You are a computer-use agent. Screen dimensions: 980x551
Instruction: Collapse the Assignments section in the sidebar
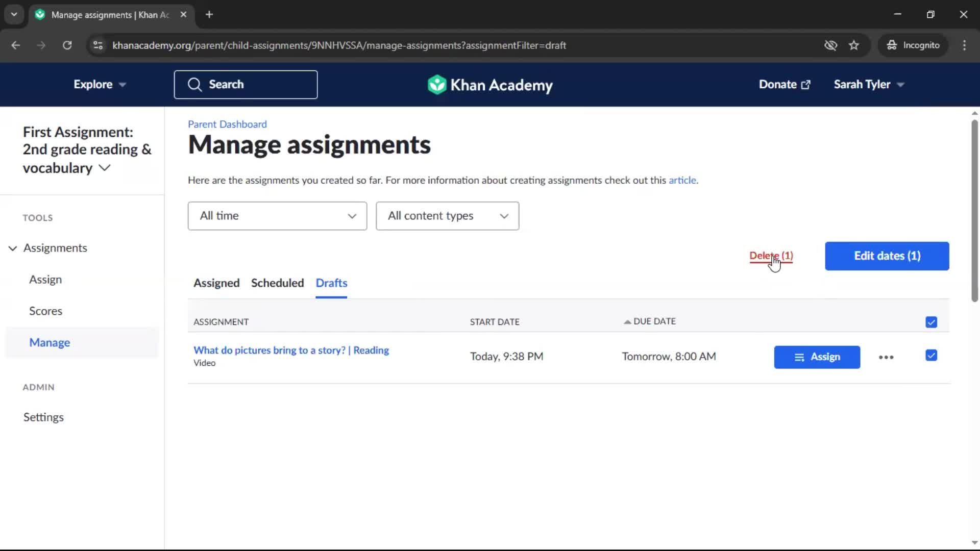click(13, 248)
